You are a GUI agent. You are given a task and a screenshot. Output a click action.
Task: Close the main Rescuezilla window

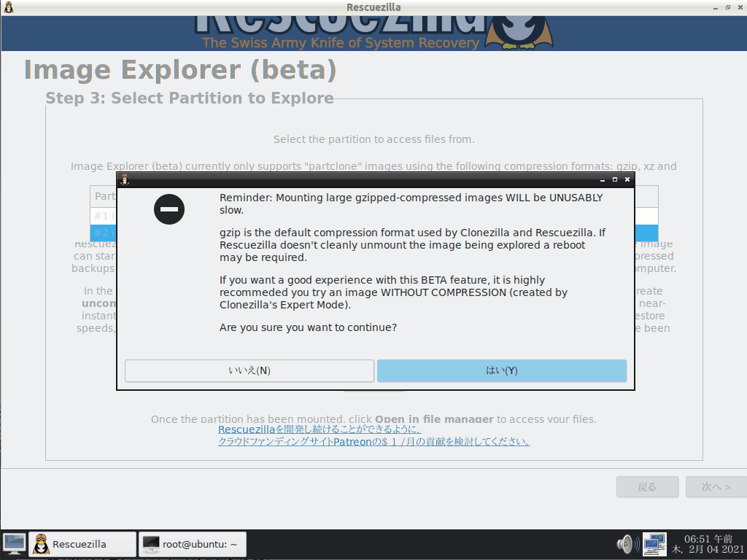tap(740, 7)
